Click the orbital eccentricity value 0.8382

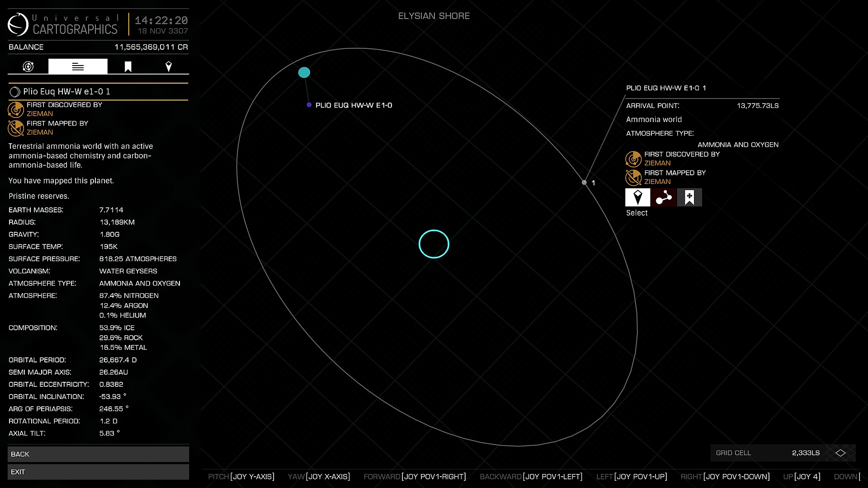(111, 385)
